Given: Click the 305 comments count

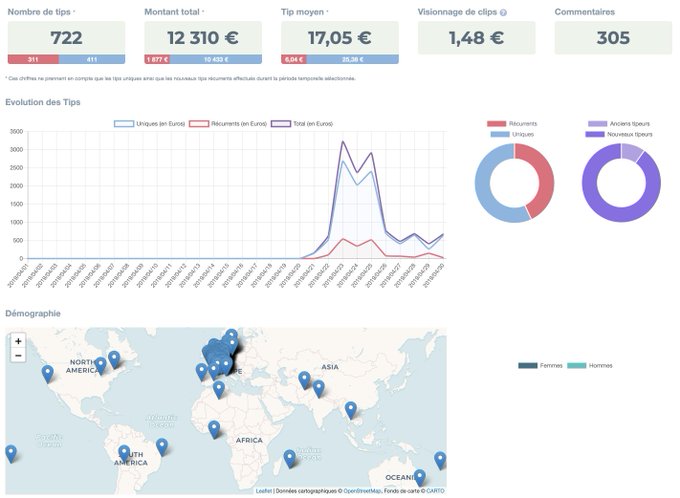Looking at the screenshot, I should (613, 38).
